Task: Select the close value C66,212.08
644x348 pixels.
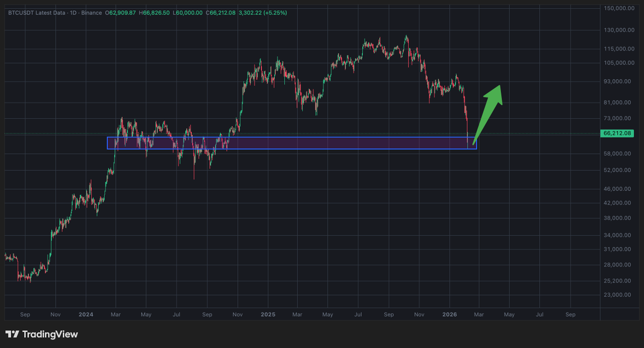Action: tap(221, 12)
